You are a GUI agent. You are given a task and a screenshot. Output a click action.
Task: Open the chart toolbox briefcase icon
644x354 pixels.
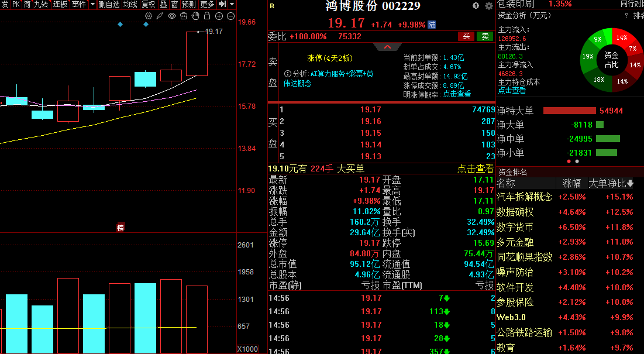[184, 16]
